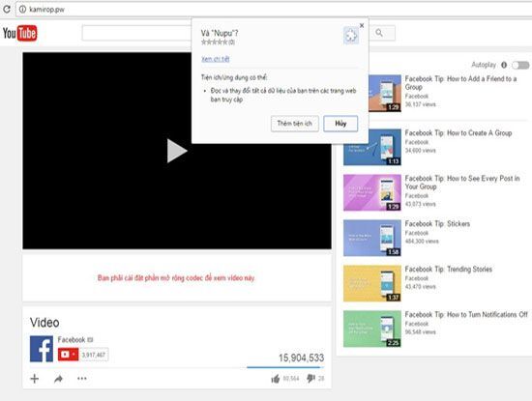Image resolution: width=532 pixels, height=401 pixels.
Task: Click the kamirop.pw address bar
Action: tap(274, 9)
